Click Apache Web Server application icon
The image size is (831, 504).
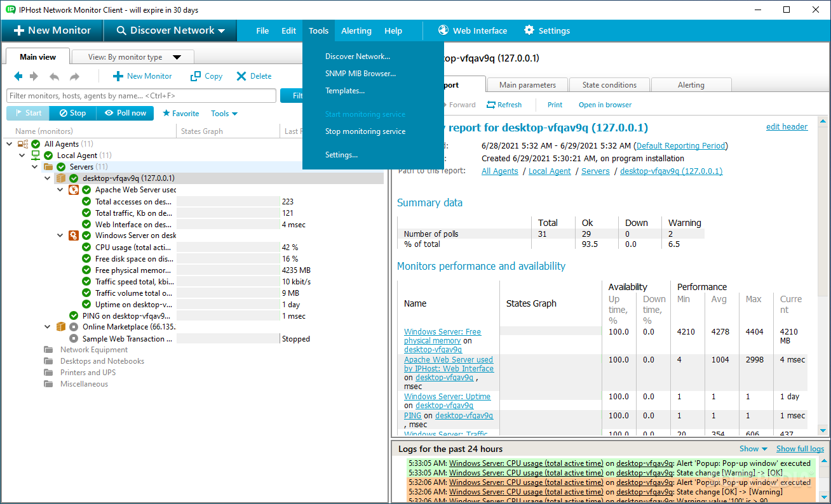(74, 190)
